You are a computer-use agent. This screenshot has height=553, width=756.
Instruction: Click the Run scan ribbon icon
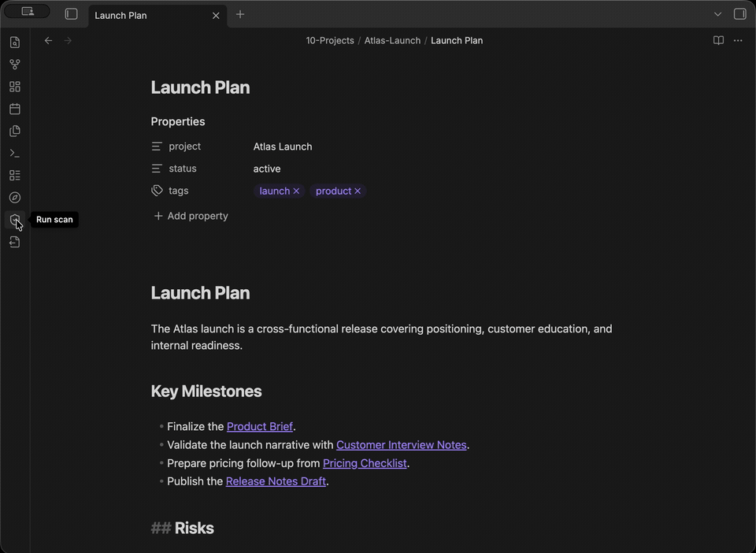[15, 220]
